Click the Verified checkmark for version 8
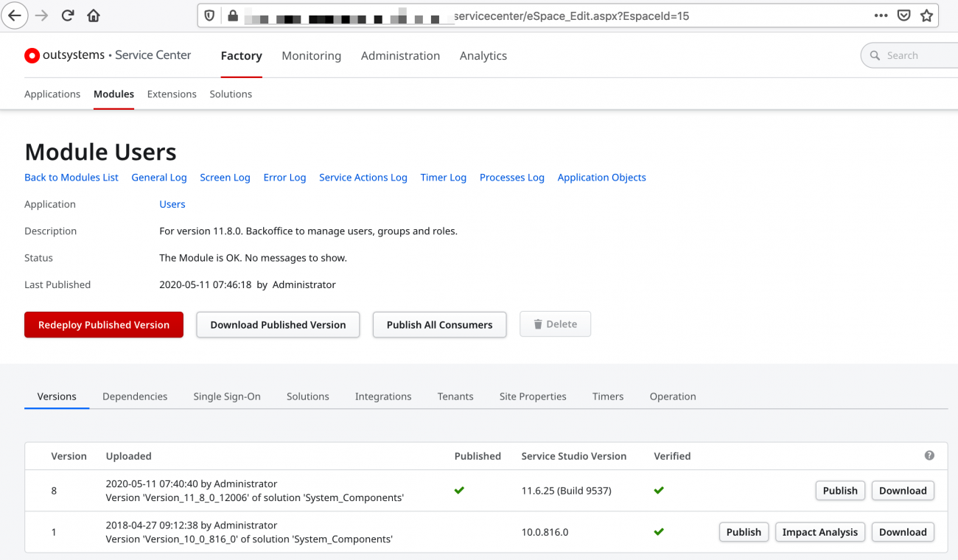This screenshot has width=958, height=560. coord(659,490)
